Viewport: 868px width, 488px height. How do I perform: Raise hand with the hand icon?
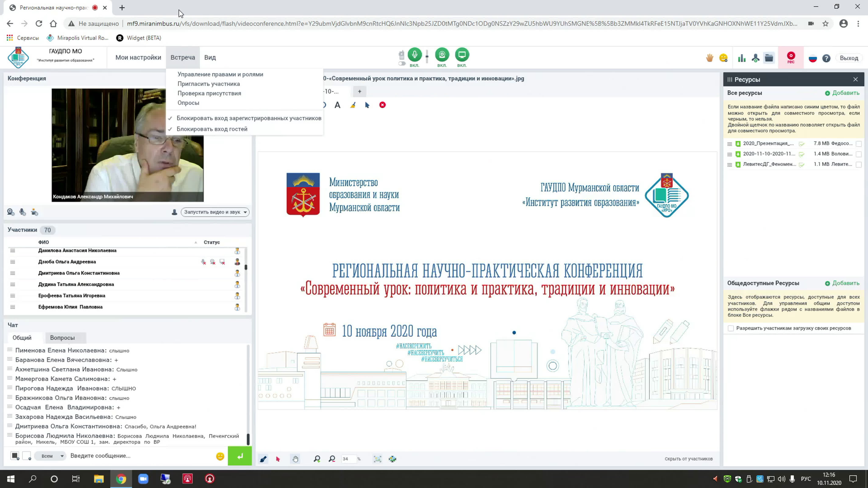coord(709,58)
